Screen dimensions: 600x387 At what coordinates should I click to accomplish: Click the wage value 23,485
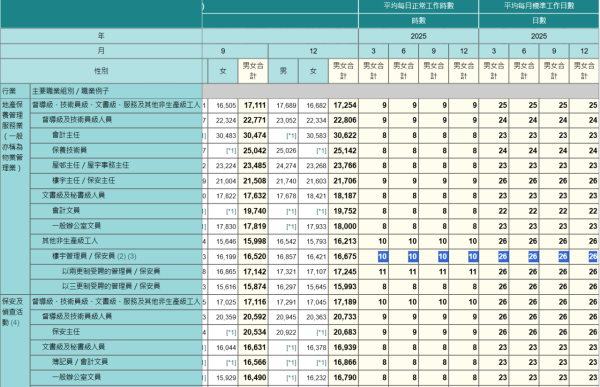click(254, 166)
